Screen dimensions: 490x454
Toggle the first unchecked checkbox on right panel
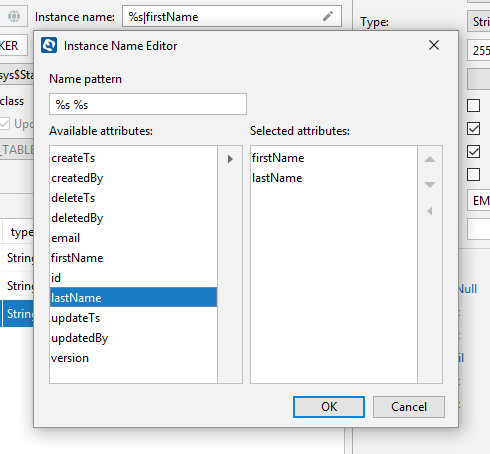coord(473,105)
